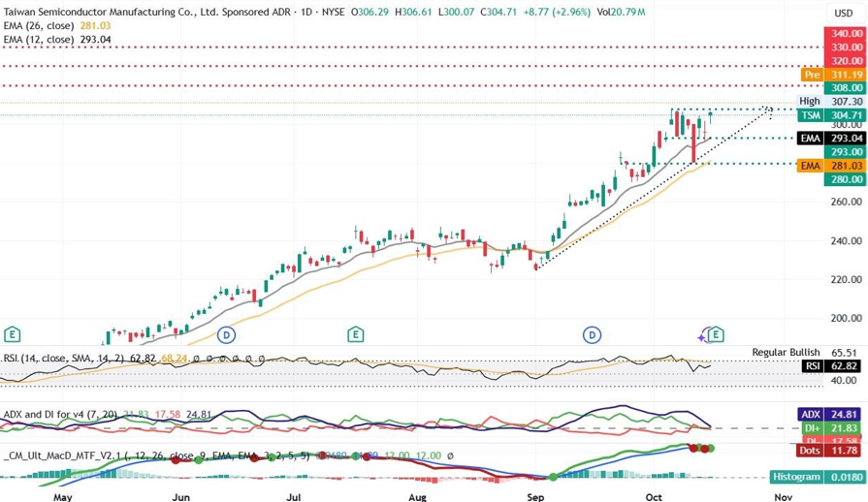The image size is (868, 502).
Task: Select the EMA (12, close) indicator legend
Action: (x=43, y=40)
